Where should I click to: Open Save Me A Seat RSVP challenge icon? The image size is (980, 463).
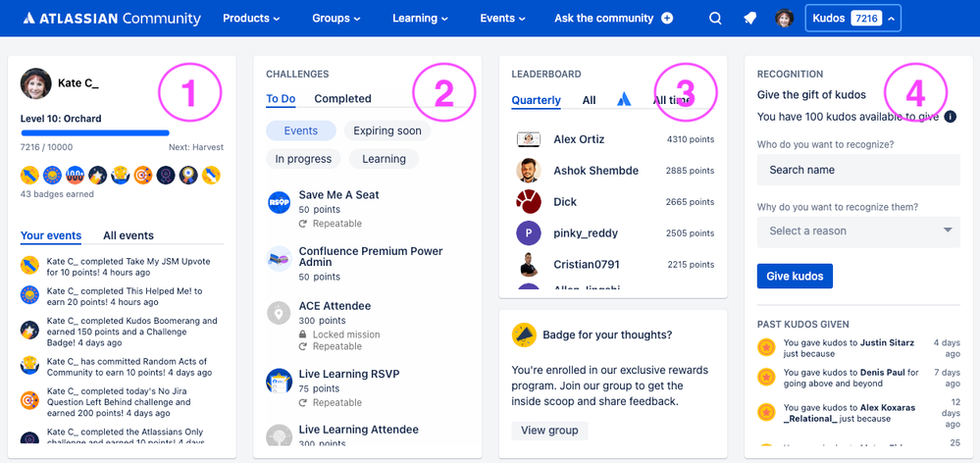(x=279, y=202)
